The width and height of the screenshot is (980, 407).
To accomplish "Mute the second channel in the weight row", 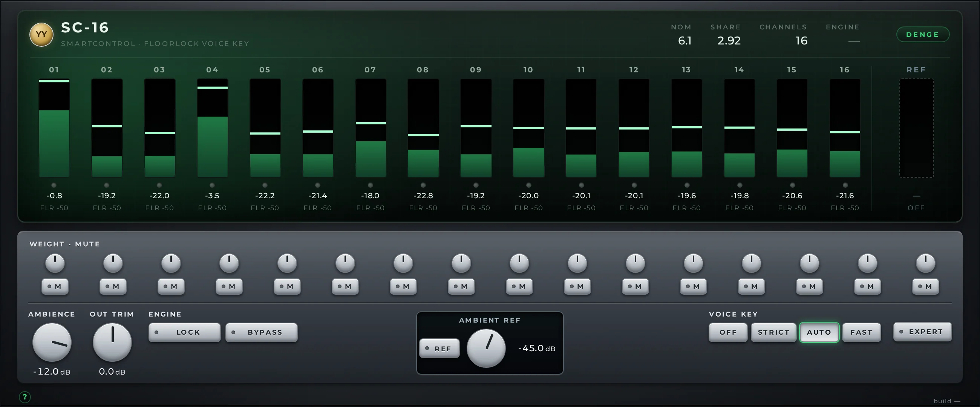I will coord(113,286).
